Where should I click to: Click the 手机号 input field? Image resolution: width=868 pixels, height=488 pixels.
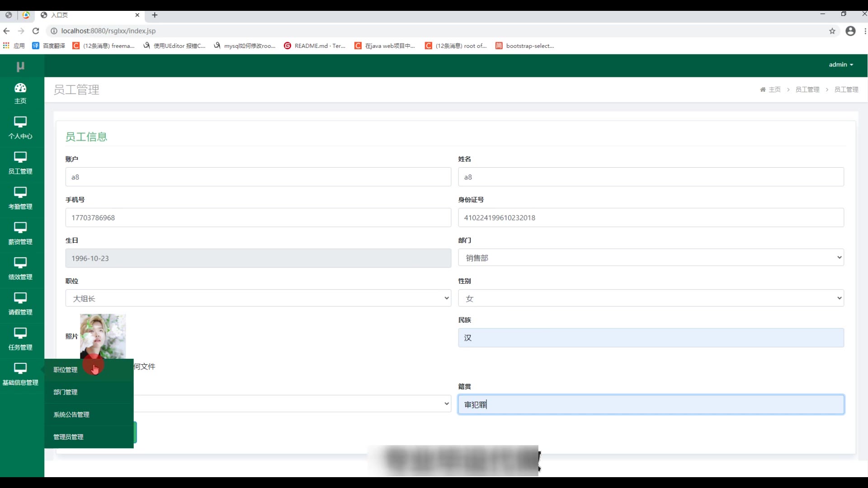258,218
